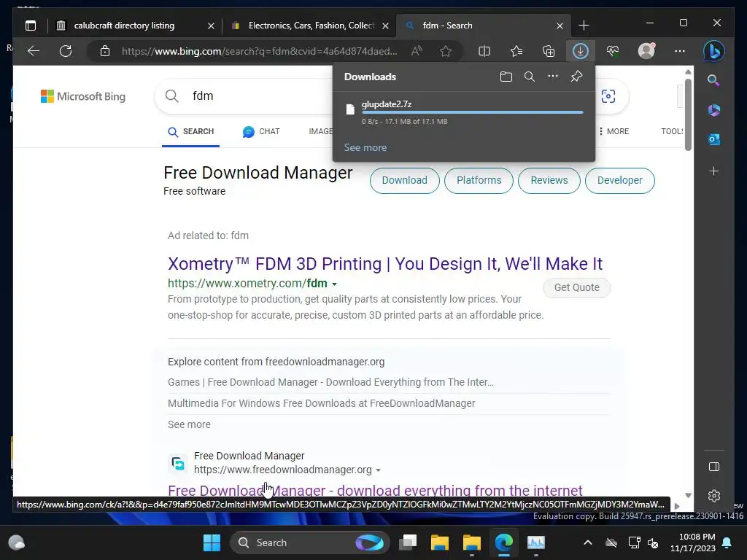Open Free Download Manager result title link
This screenshot has height=560, width=747.
[x=375, y=491]
